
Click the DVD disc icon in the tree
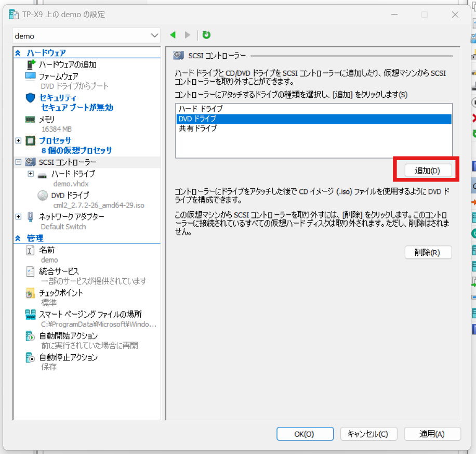43,196
